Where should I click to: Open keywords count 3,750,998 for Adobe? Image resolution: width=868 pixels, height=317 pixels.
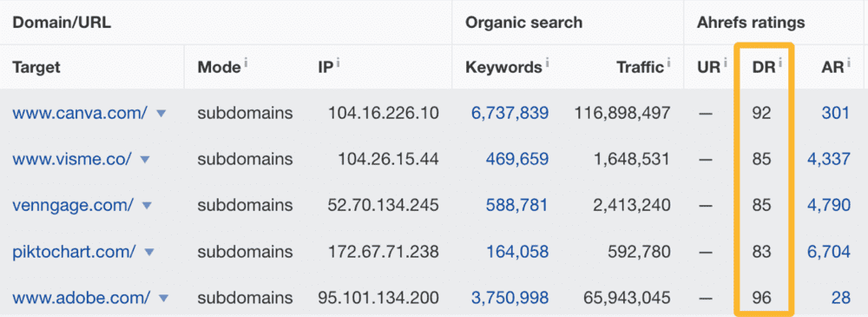tap(510, 298)
